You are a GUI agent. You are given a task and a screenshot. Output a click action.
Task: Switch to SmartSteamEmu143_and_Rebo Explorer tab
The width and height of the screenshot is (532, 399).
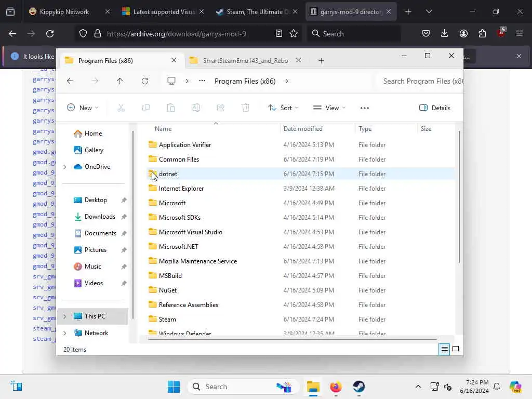click(x=245, y=60)
